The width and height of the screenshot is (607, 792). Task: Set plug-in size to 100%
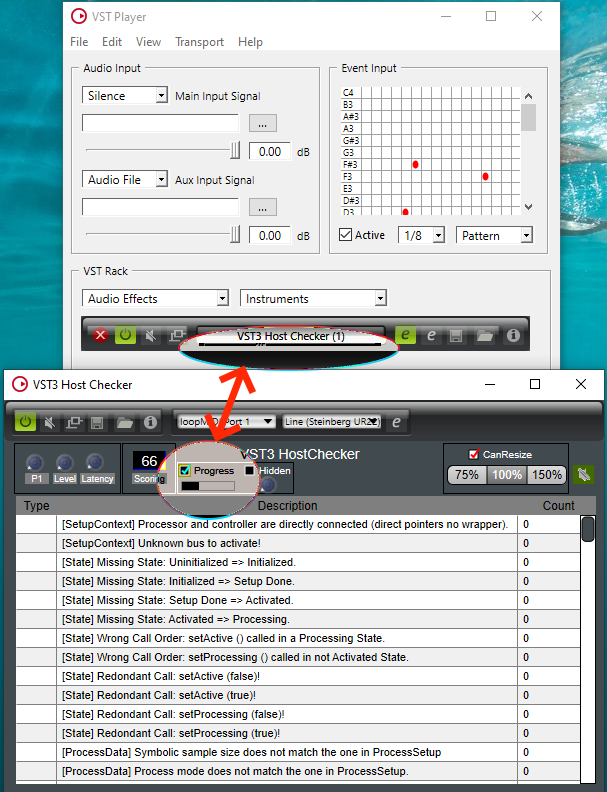[507, 475]
